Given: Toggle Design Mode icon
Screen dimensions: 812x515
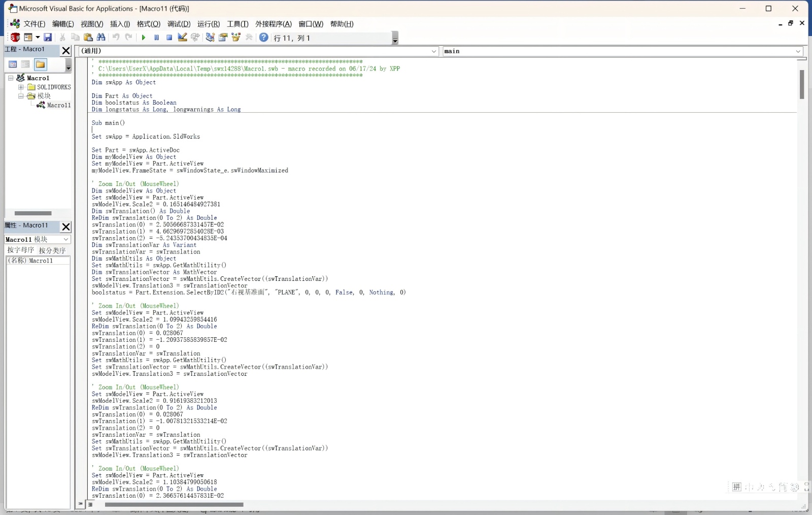Looking at the screenshot, I should pos(182,37).
